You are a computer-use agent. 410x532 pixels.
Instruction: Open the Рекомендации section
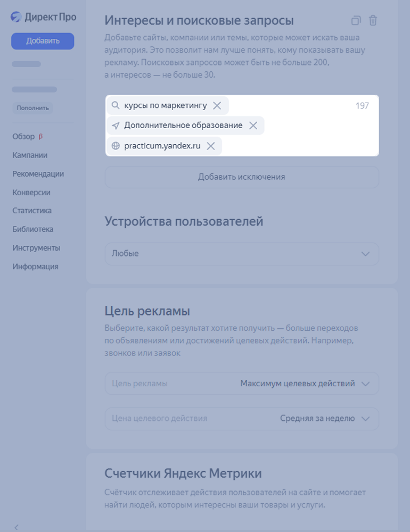38,174
